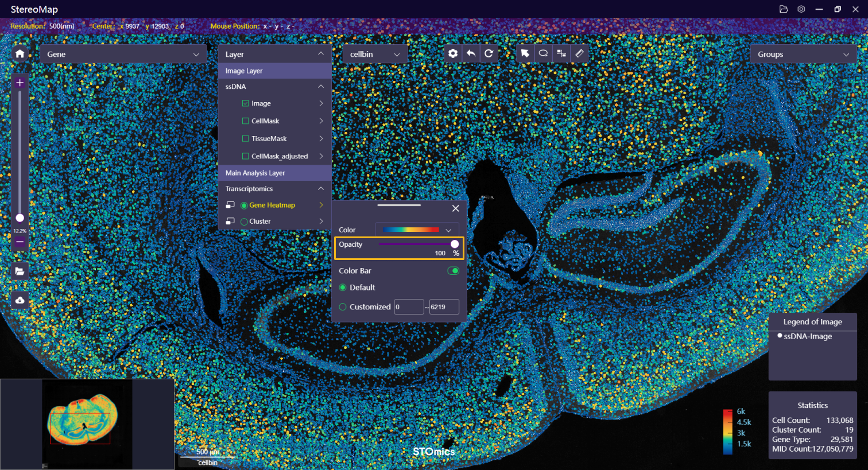Select the arrow pointer tool
Screen dimensions: 868x470
(525, 53)
